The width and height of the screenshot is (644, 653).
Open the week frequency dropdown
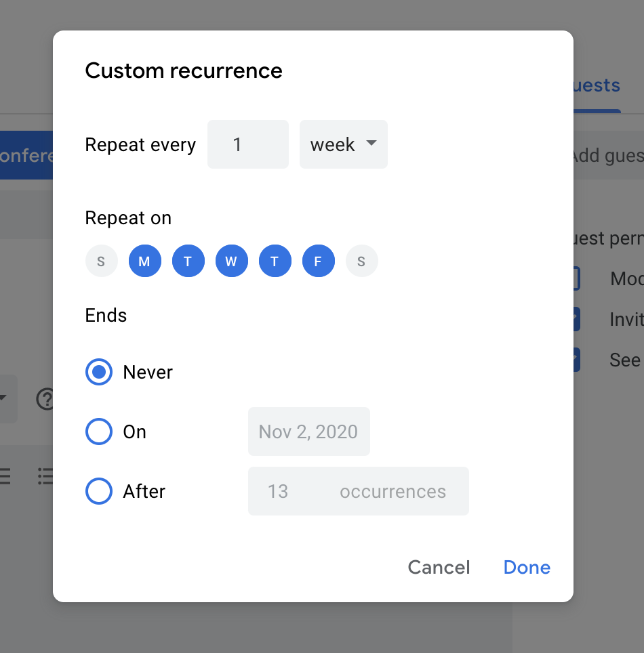(344, 144)
